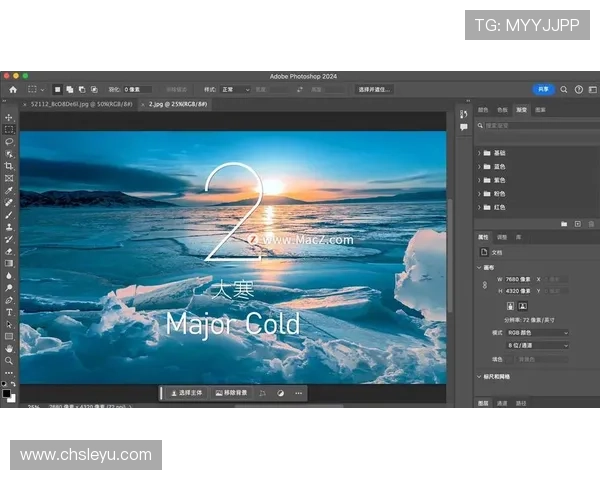Click the 选择主体 button
The image size is (600, 480).
tap(186, 393)
